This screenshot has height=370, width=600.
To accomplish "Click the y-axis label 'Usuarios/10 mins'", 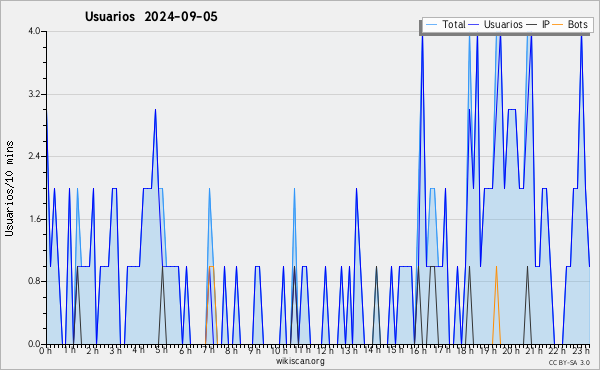I will (10, 188).
